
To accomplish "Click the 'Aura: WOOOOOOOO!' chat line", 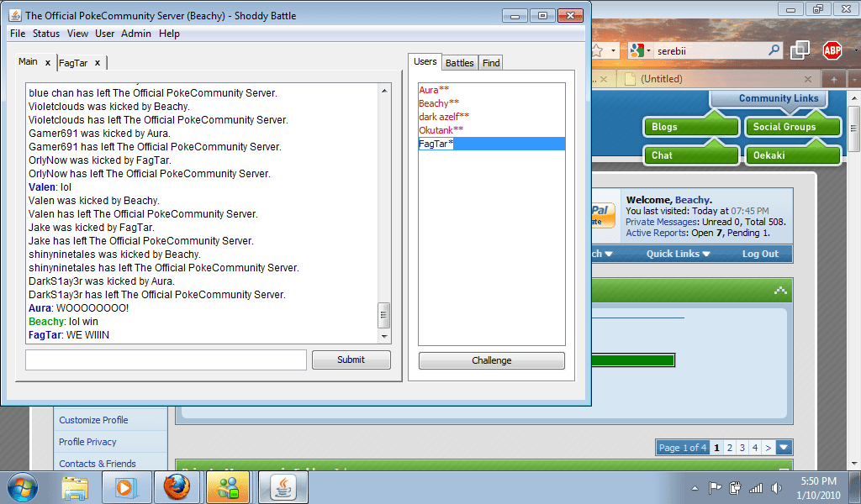I will point(78,308).
